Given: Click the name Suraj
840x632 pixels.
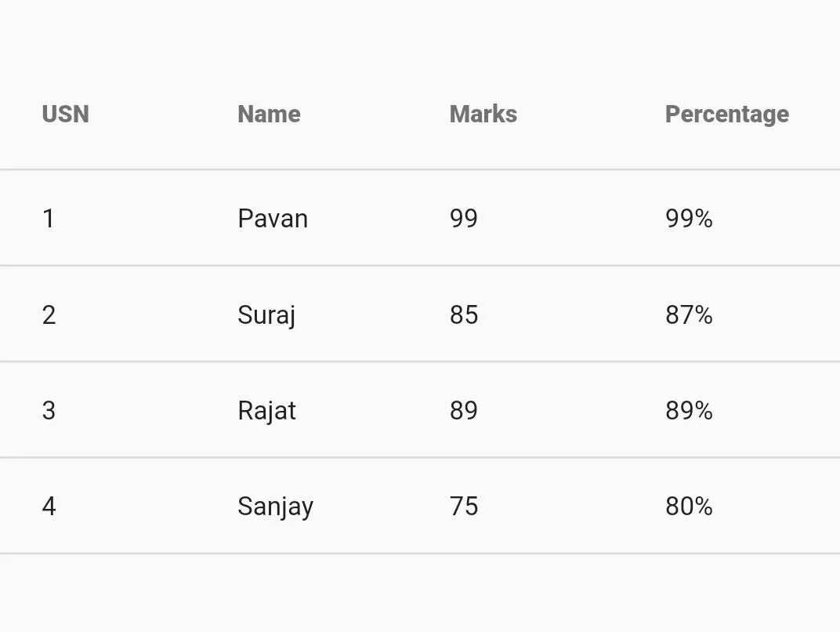Looking at the screenshot, I should [x=266, y=315].
